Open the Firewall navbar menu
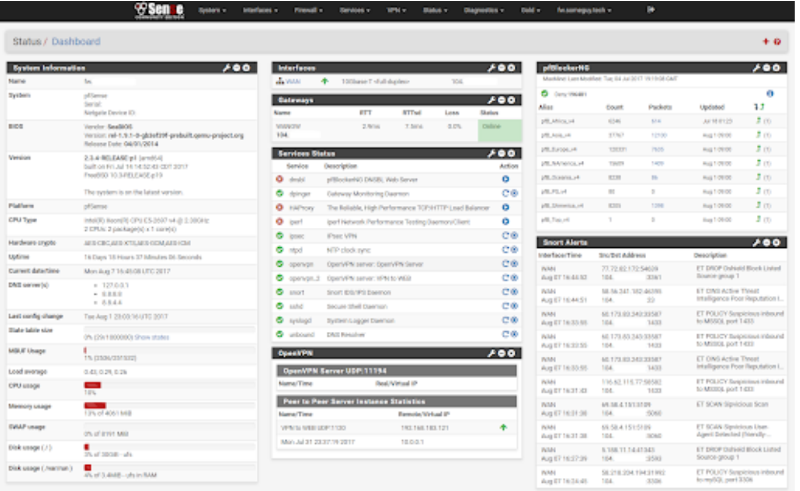 pos(308,10)
